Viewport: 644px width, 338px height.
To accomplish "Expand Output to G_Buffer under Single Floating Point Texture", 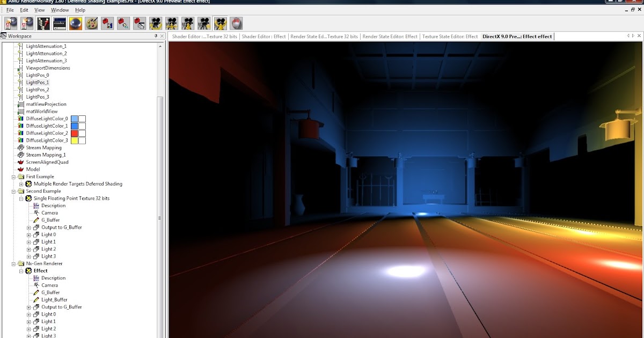I will pos(28,227).
